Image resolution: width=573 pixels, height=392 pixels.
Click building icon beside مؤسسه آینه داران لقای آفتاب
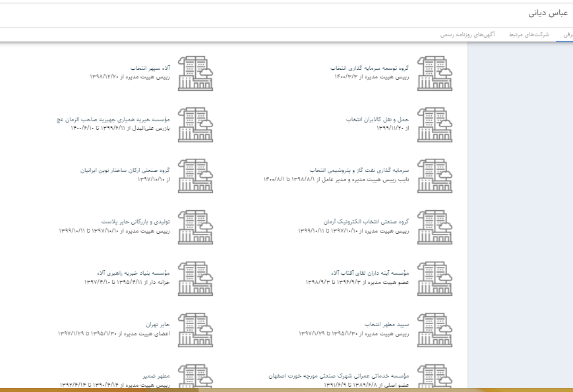tap(435, 279)
